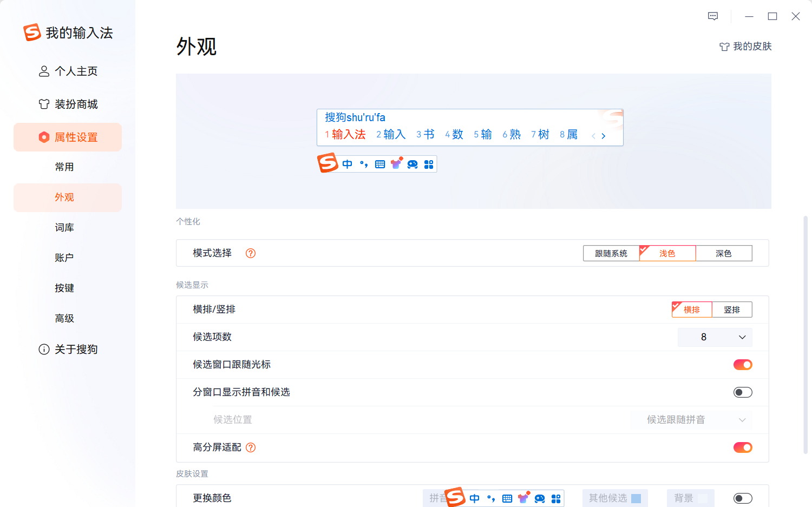Open the soft keyboard icon in the toolbar
The width and height of the screenshot is (812, 507).
pos(379,163)
